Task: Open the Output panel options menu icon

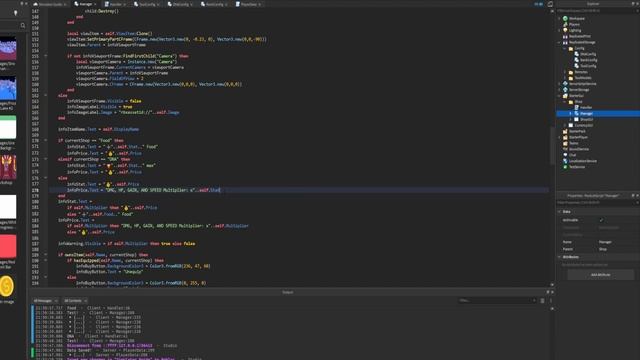Action: 551,300
